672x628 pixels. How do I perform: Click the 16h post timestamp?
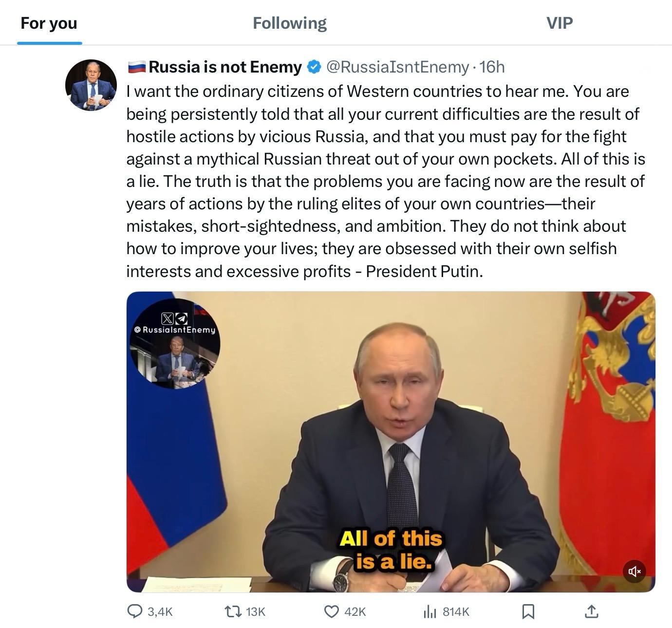492,67
